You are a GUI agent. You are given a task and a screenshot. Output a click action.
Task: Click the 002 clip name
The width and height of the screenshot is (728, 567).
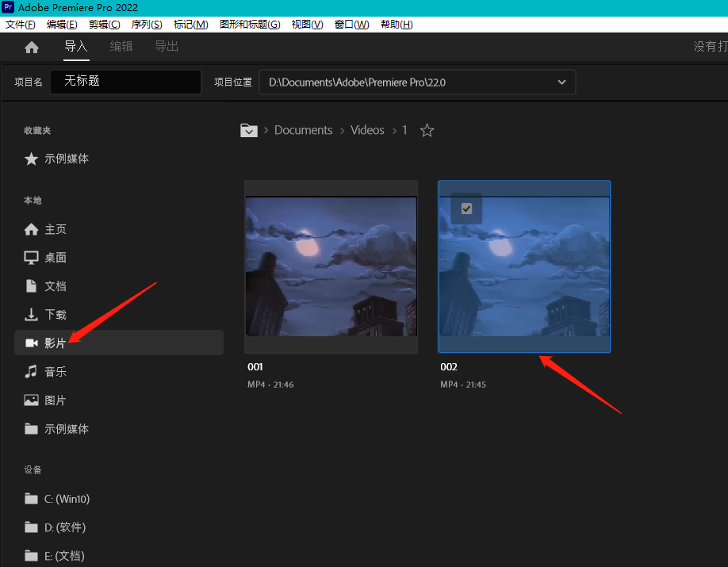tap(449, 367)
